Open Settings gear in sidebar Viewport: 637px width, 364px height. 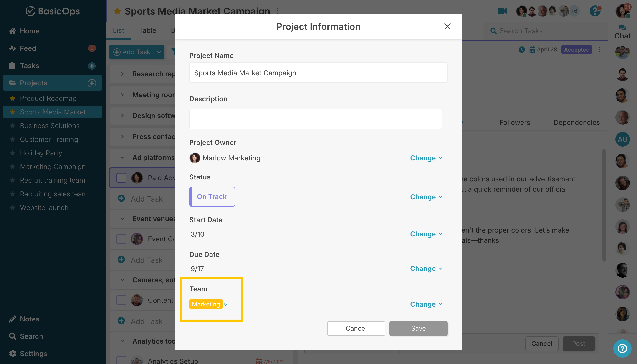[13, 354]
